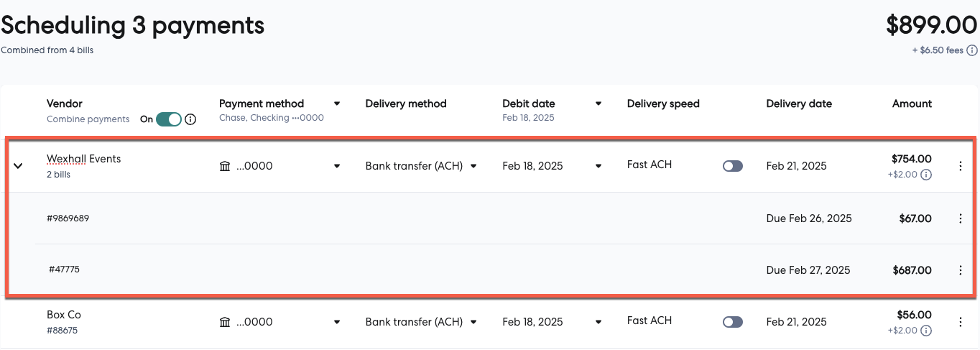
Task: Open three-dot menu for bill #9869689
Action: [961, 218]
